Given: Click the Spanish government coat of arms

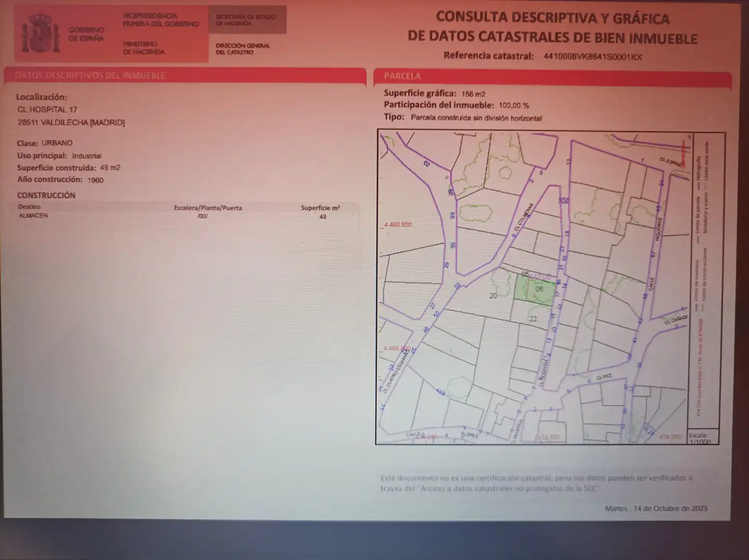Looking at the screenshot, I should [41, 34].
